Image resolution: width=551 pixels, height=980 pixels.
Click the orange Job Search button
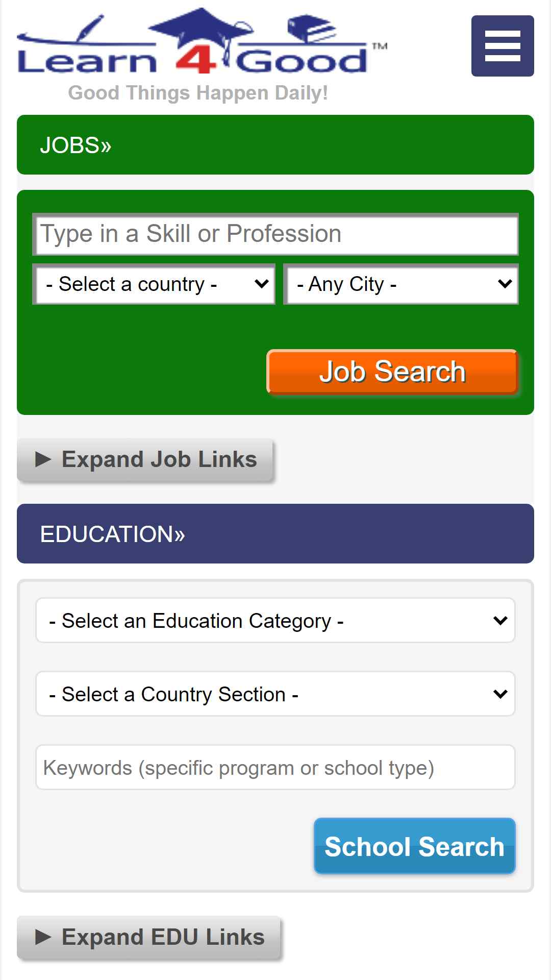click(x=392, y=372)
